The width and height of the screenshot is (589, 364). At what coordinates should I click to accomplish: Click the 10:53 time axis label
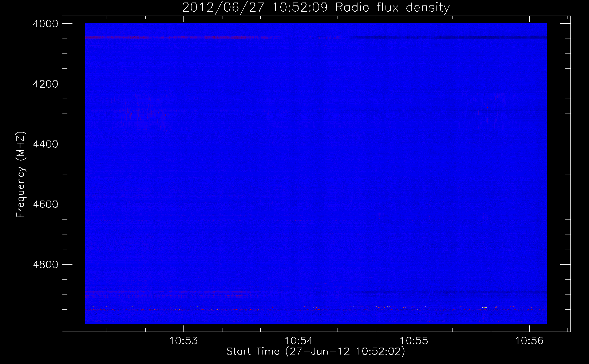coord(183,341)
